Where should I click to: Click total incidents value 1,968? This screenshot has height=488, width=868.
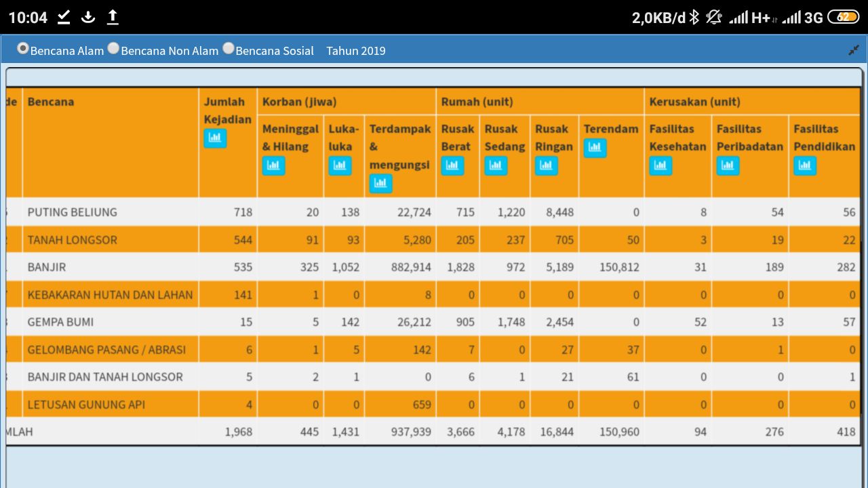click(238, 432)
